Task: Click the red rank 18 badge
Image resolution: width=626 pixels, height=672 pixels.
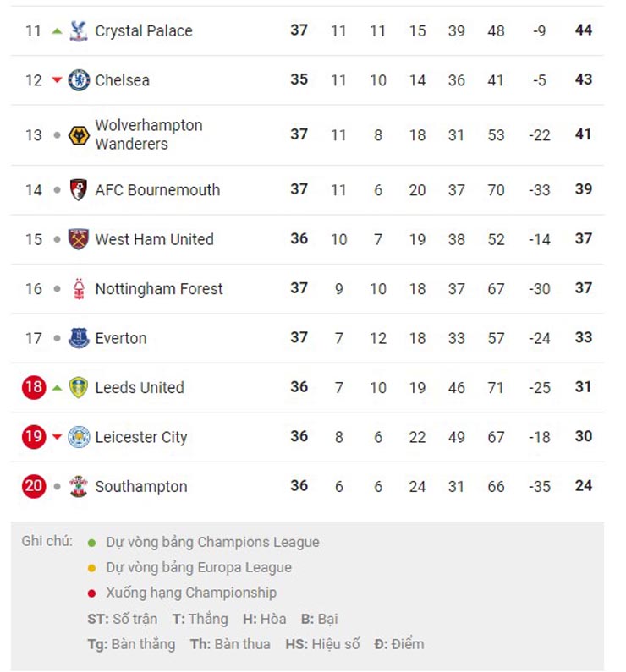Action: point(34,388)
